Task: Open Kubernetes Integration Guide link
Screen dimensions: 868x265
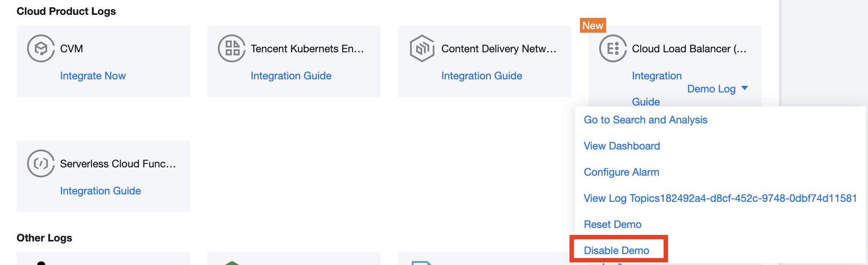Action: click(291, 76)
